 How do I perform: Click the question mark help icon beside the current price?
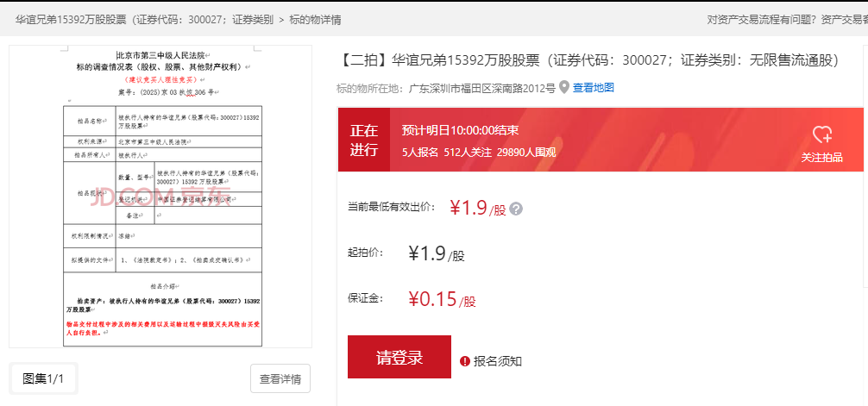(x=516, y=209)
